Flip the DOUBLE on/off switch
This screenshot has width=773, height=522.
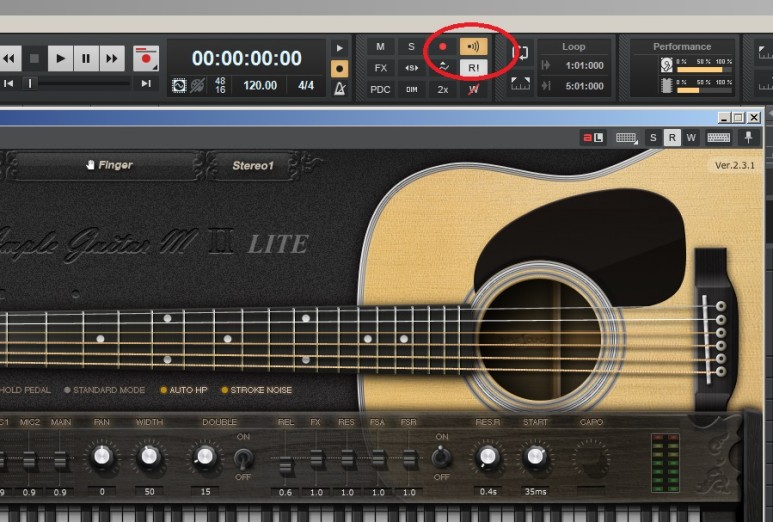tap(243, 459)
